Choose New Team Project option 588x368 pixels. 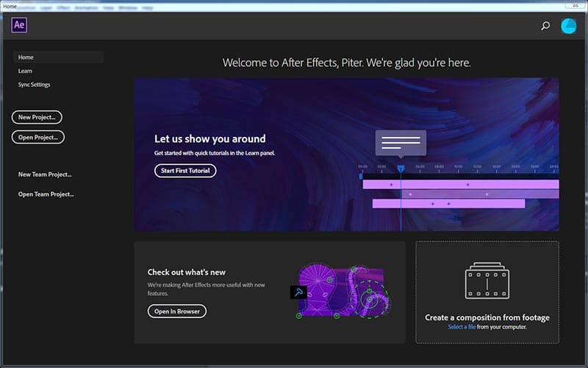point(45,174)
